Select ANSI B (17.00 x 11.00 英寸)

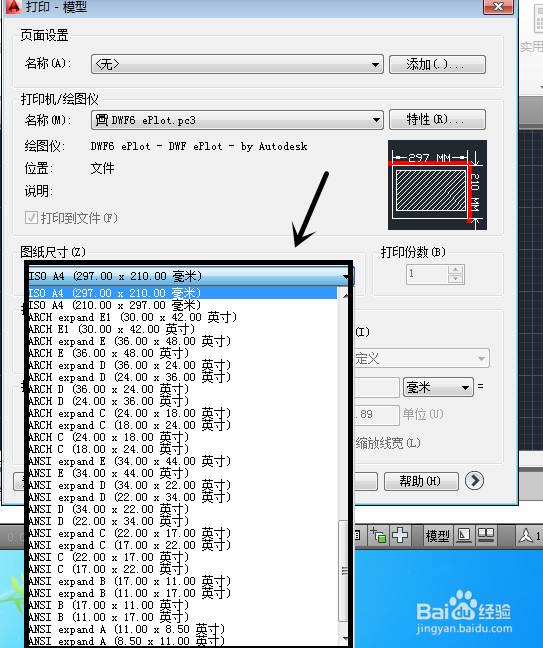[183, 605]
